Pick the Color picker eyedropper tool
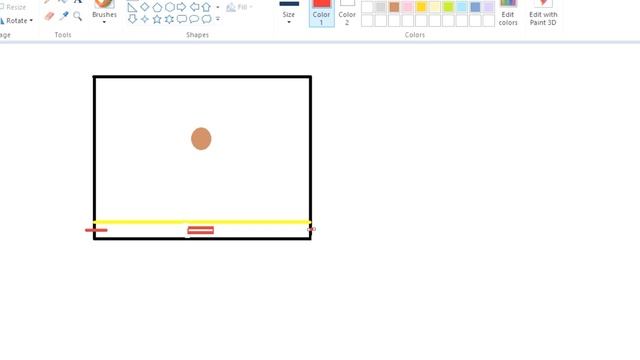 [x=64, y=16]
